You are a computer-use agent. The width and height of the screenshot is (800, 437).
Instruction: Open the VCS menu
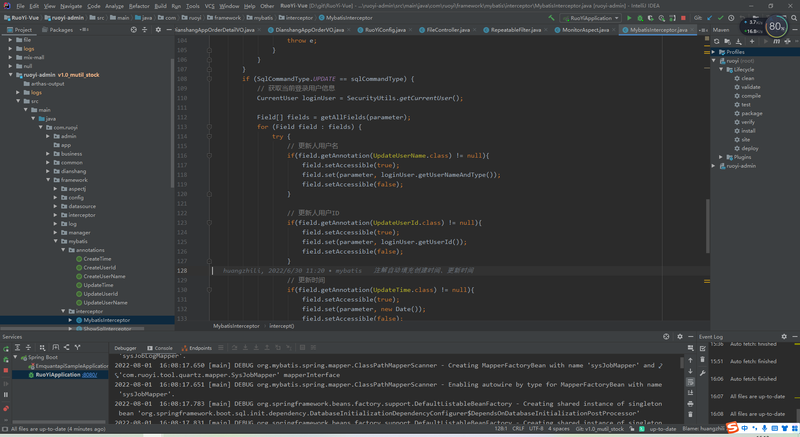pos(209,6)
